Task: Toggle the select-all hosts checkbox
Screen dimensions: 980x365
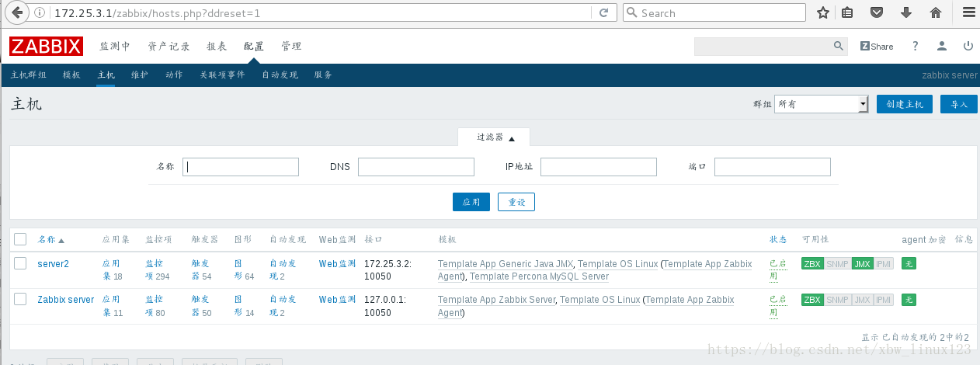Action: point(20,239)
